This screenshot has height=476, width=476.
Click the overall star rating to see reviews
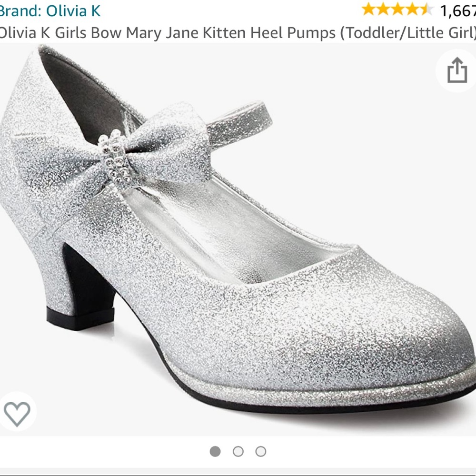[399, 8]
